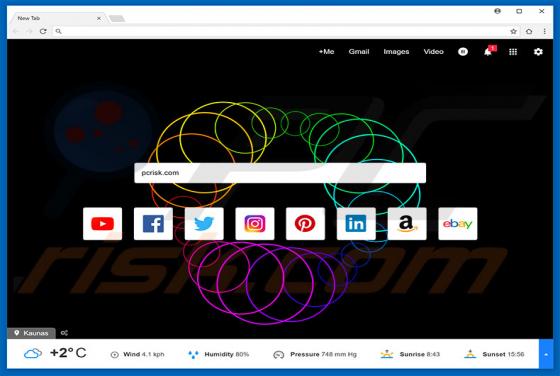Select the Kaunas location tab

click(x=31, y=333)
